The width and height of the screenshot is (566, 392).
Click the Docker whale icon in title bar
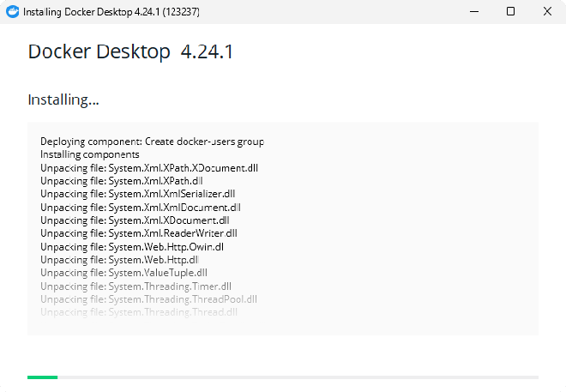pyautogui.click(x=13, y=11)
